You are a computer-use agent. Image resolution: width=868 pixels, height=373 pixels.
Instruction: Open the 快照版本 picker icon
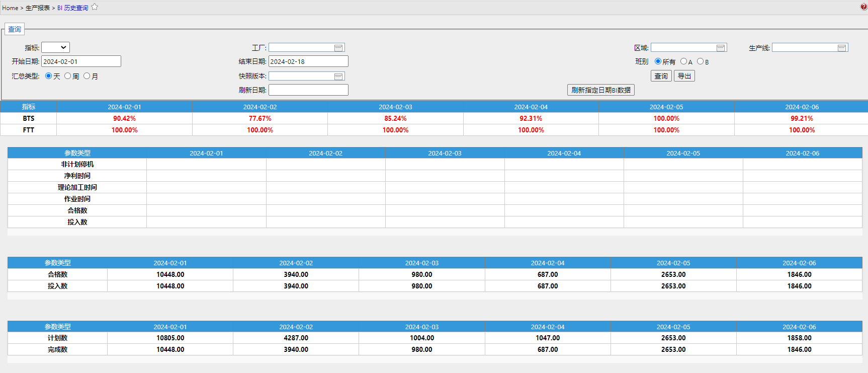[338, 77]
